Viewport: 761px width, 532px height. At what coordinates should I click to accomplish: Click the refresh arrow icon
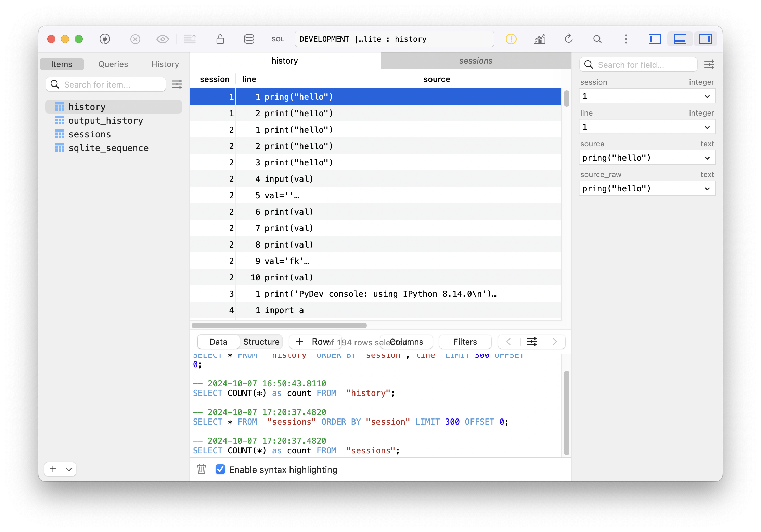point(569,39)
